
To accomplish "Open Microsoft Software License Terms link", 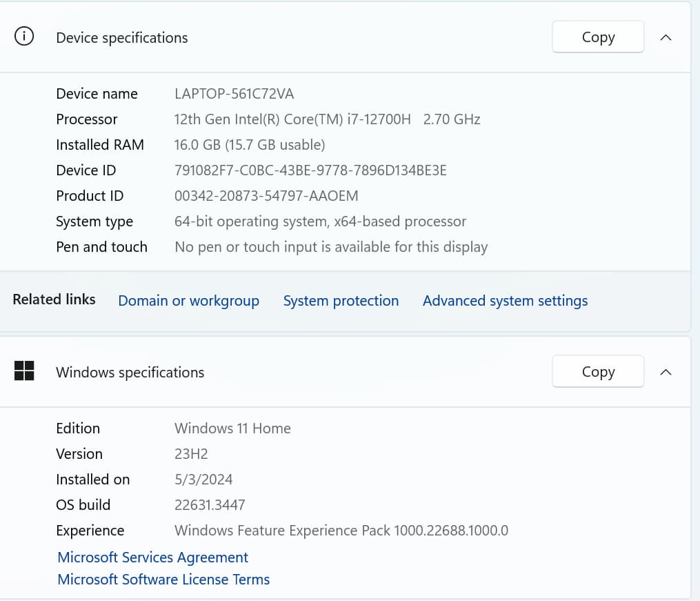I will [x=163, y=579].
